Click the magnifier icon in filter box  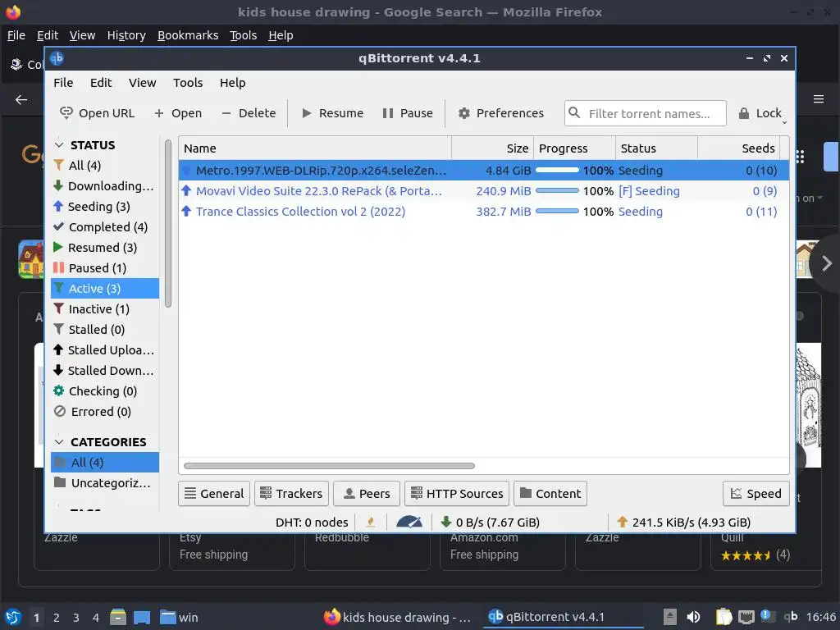point(573,112)
